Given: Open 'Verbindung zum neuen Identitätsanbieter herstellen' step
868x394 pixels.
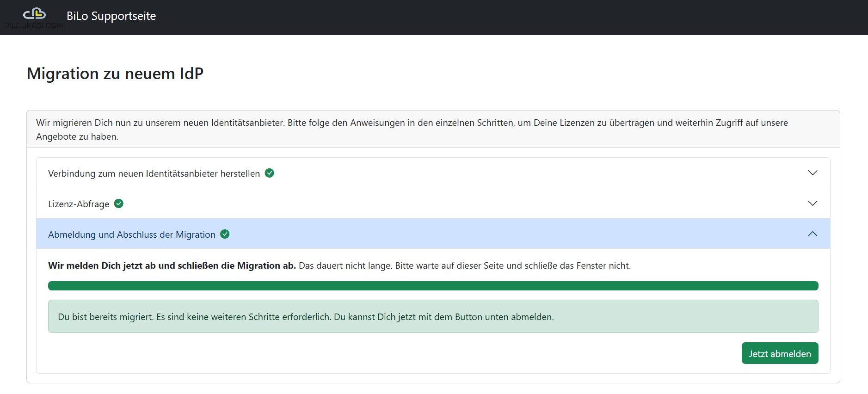Looking at the screenshot, I should [433, 173].
